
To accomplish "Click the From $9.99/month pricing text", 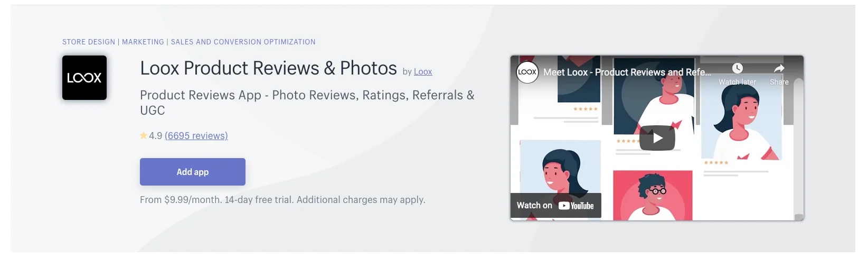I will pos(282,200).
